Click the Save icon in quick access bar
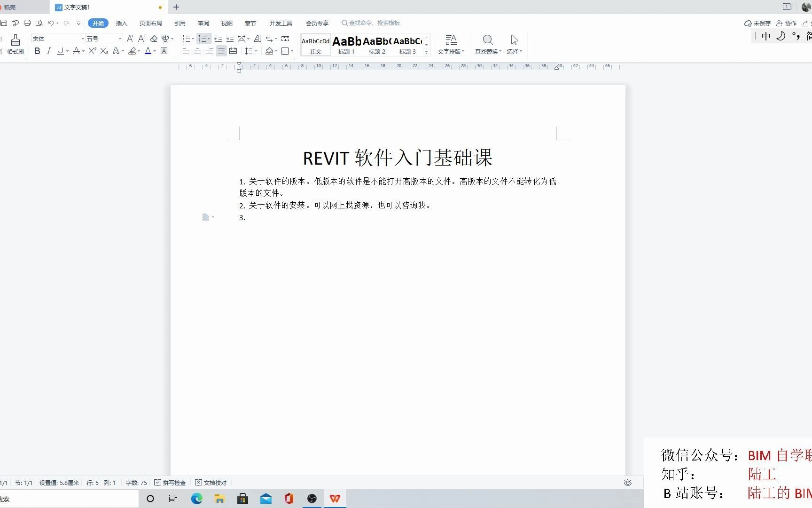The width and height of the screenshot is (812, 508). (4, 23)
